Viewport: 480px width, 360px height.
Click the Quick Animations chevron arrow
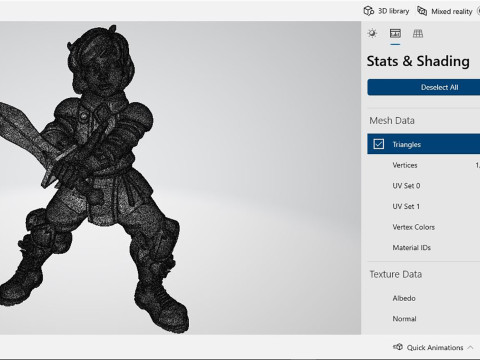470,348
